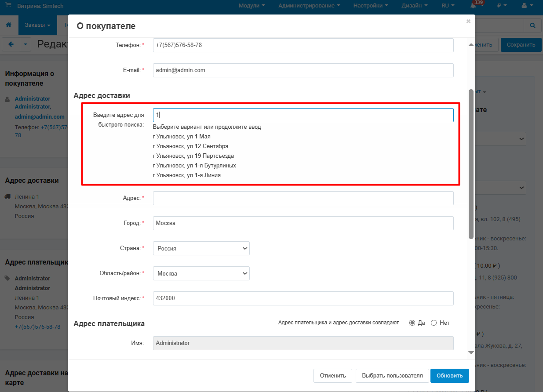The image size is (543, 392).
Task: Open the user account icon menu
Action: (x=526, y=6)
